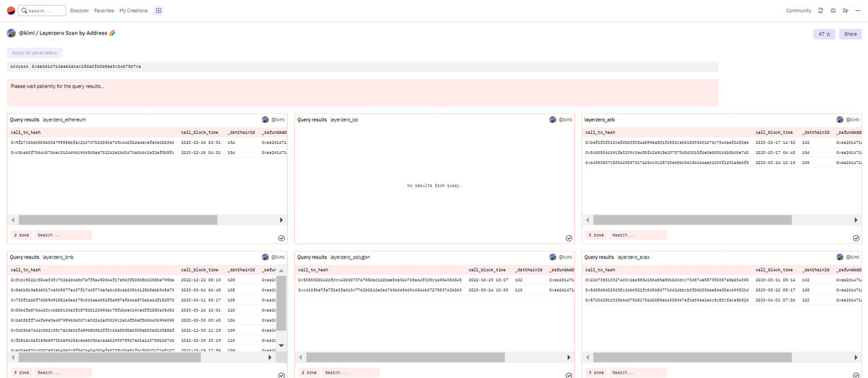This screenshot has width=868, height=378.
Task: Sort by call_block_time in layerzero_arb table
Action: 774,132
